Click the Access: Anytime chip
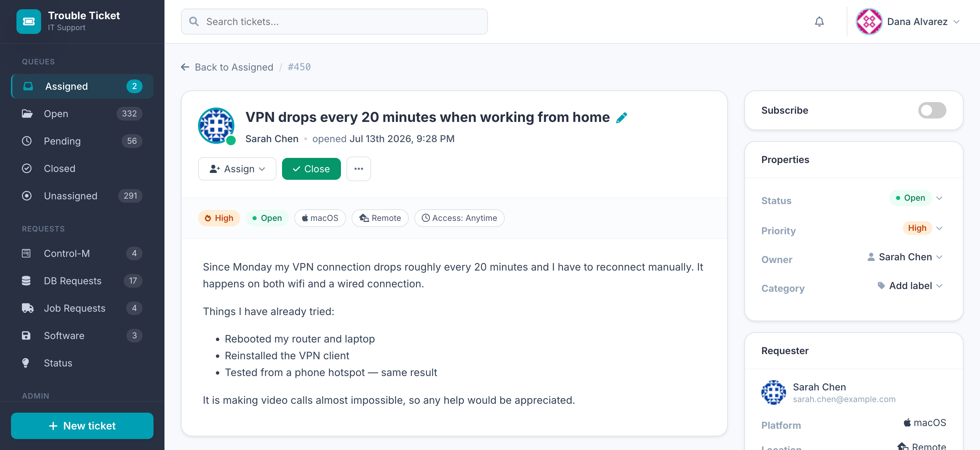This screenshot has height=450, width=980. 459,218
